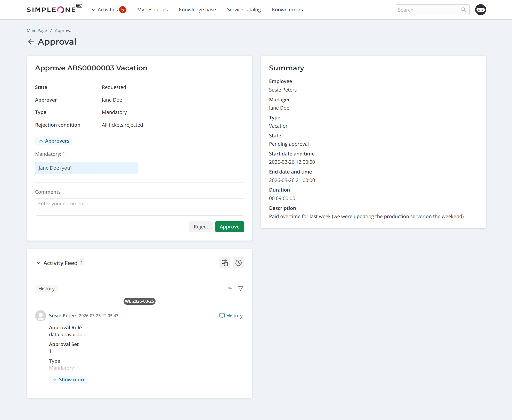This screenshot has width=512, height=420.
Task: Click the search magnifier icon
Action: click(x=464, y=10)
